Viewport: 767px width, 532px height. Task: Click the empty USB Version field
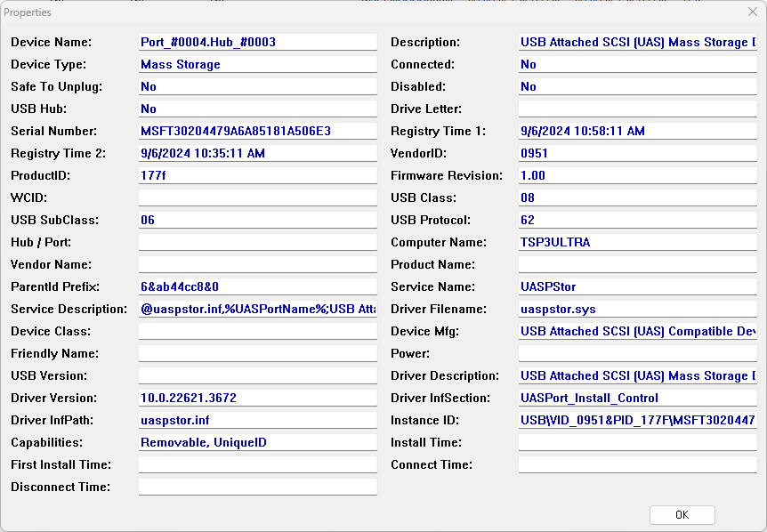click(x=258, y=376)
